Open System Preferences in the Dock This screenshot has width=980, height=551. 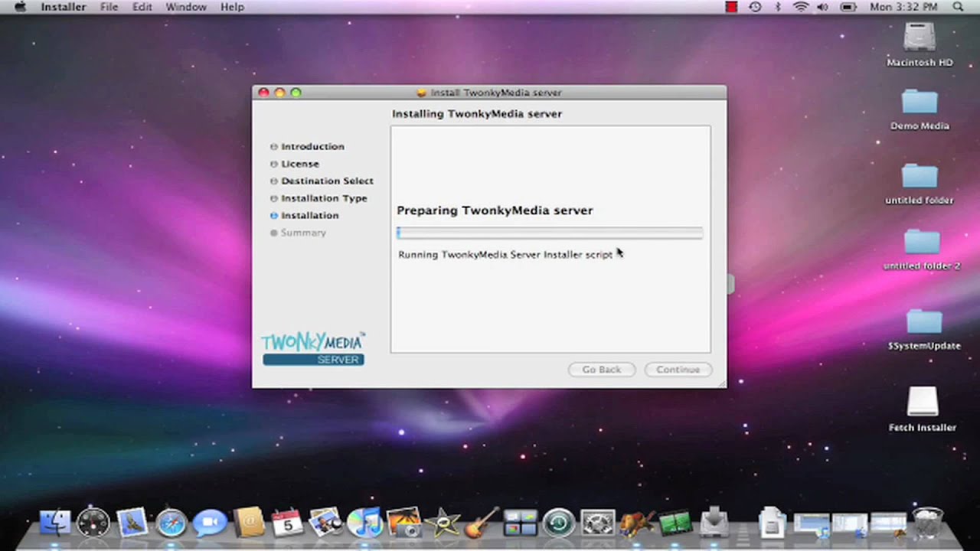point(597,523)
